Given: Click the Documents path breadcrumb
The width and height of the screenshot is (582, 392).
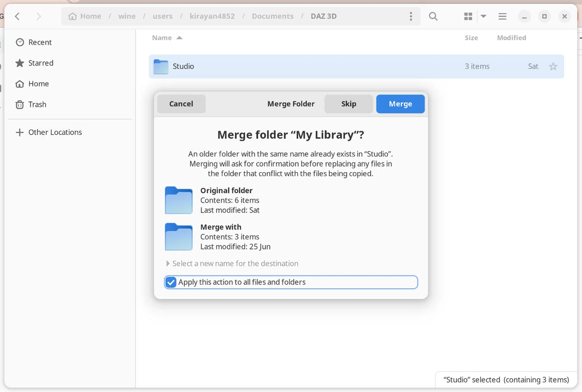Looking at the screenshot, I should [x=273, y=16].
